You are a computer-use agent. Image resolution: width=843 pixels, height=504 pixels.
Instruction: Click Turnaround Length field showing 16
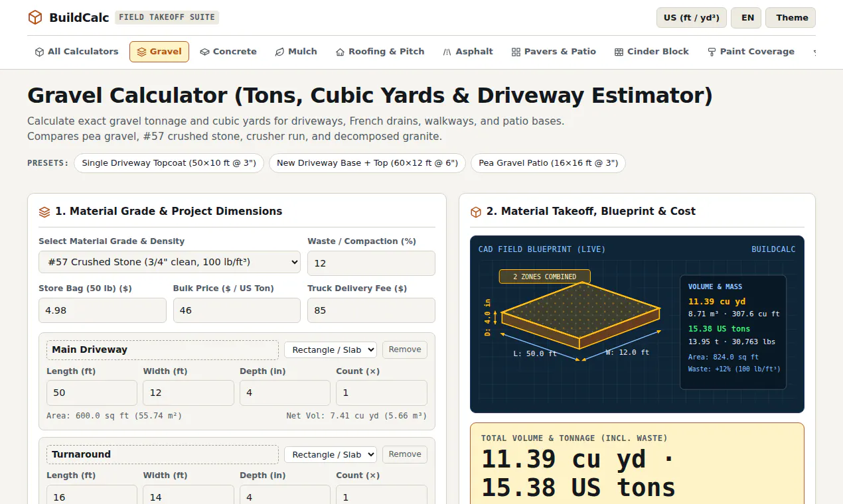92,496
